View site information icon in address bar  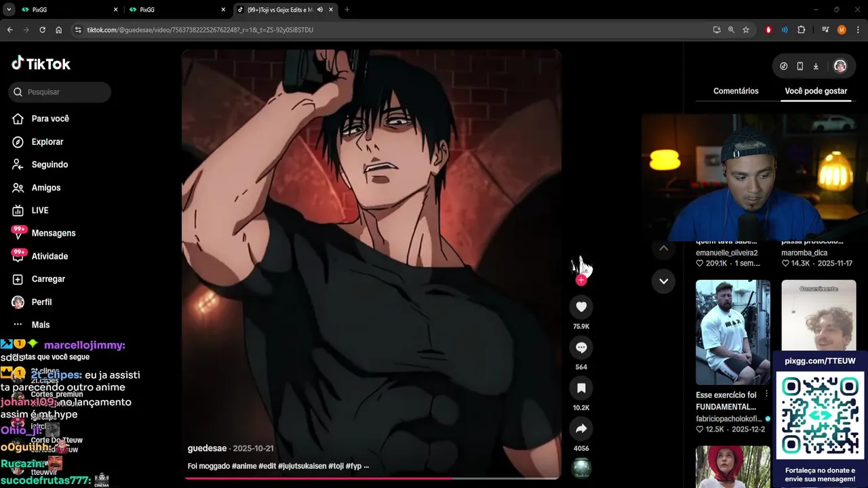pyautogui.click(x=78, y=30)
